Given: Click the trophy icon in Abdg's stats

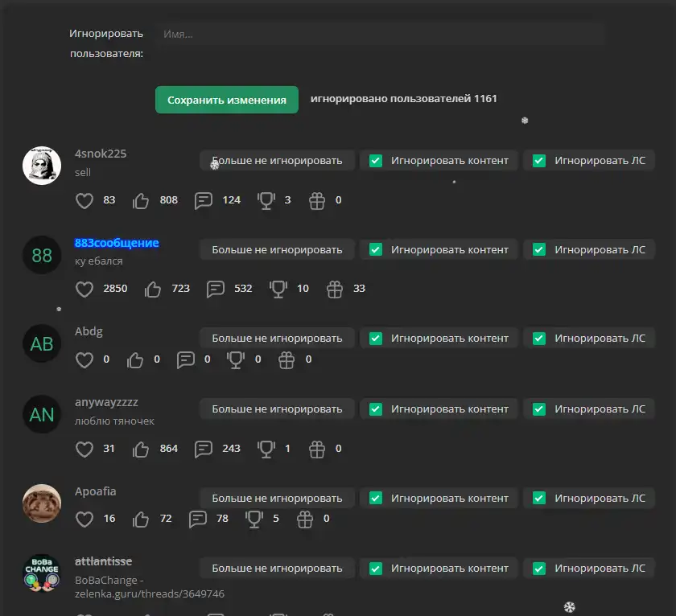Looking at the screenshot, I should click(x=236, y=360).
